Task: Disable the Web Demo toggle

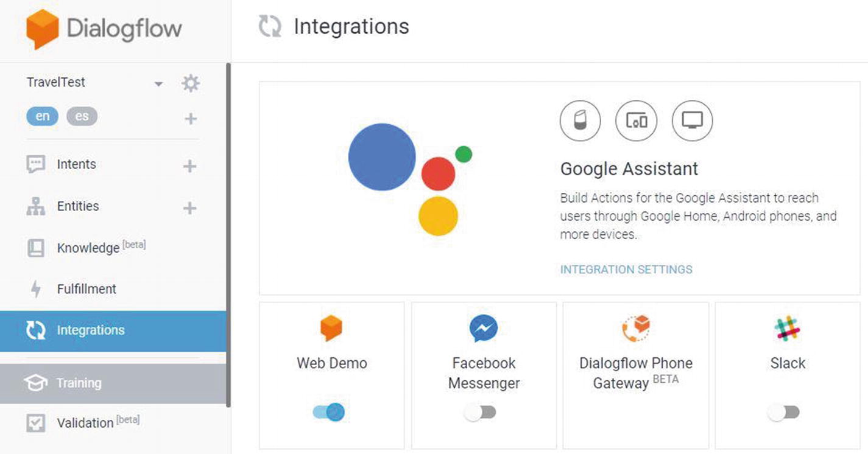Action: [x=330, y=413]
